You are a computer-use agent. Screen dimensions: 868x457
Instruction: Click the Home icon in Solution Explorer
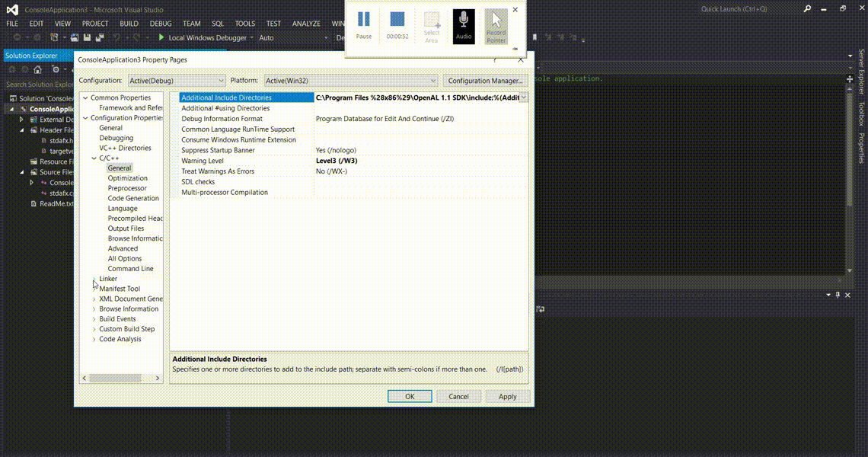[37, 70]
